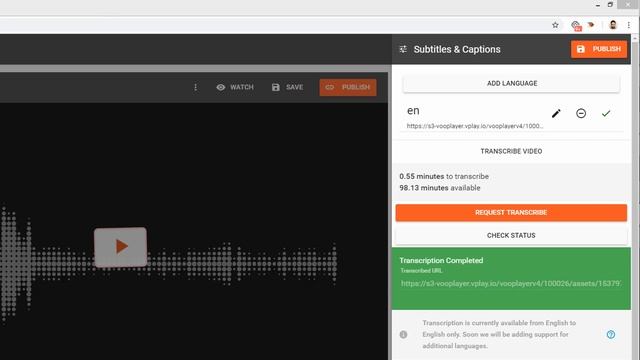Remove the 'en' subtitle language
The height and width of the screenshot is (360, 640).
click(x=581, y=113)
